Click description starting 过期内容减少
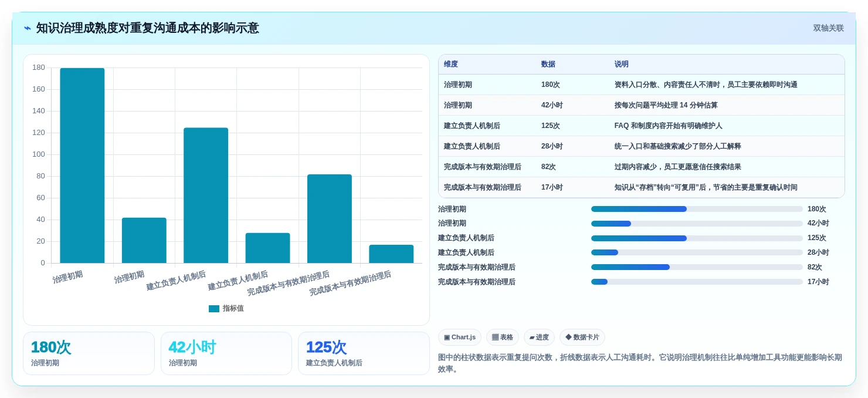Viewport: 868px width, 398px height. [678, 167]
